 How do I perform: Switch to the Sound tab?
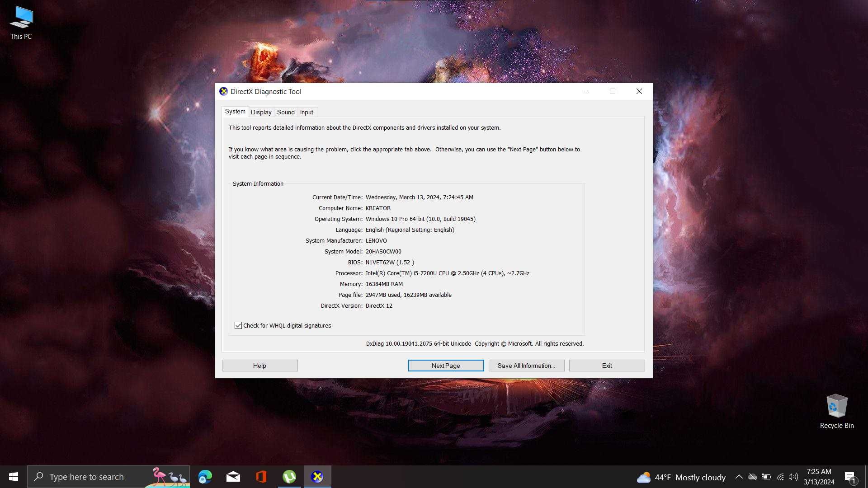(286, 112)
